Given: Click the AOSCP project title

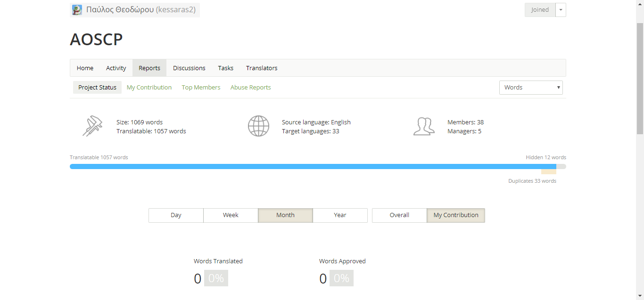Looking at the screenshot, I should [x=96, y=40].
